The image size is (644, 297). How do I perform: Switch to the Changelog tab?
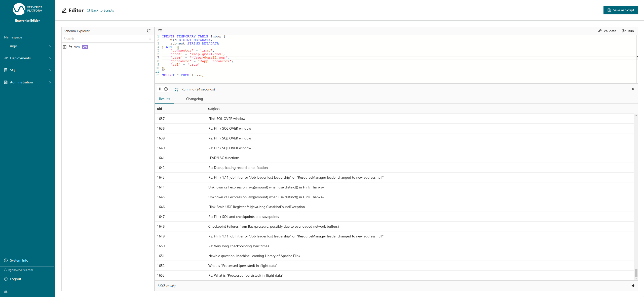tap(194, 99)
